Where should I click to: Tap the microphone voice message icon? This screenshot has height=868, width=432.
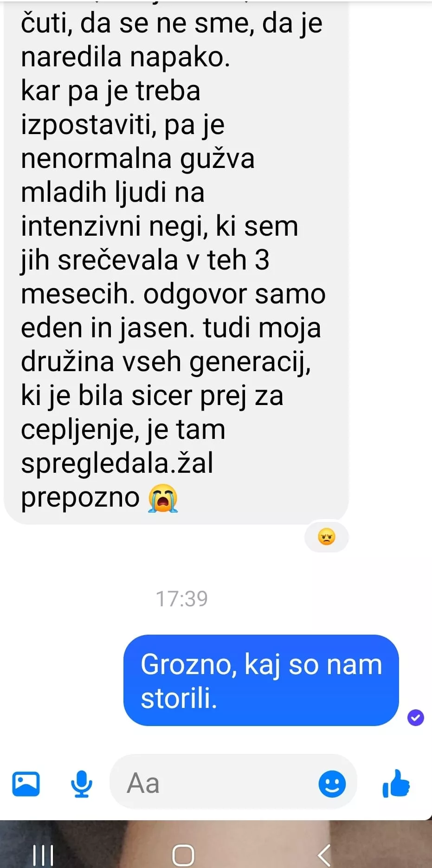(82, 784)
